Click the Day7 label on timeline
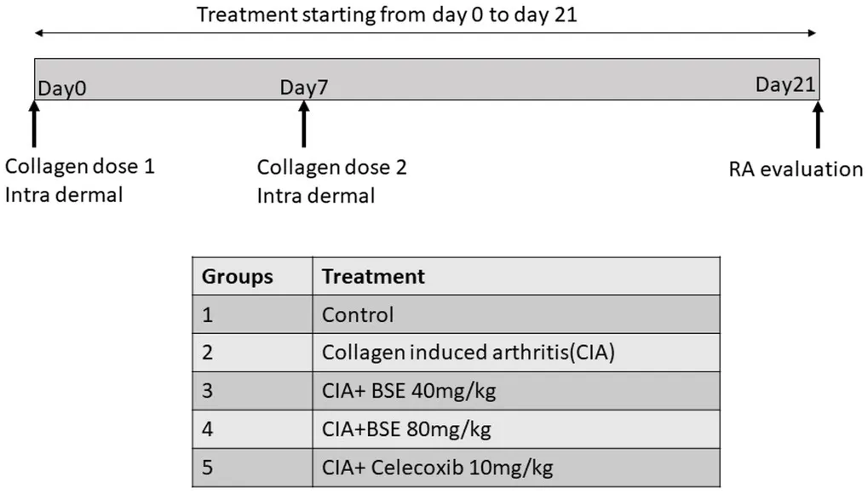 [304, 88]
